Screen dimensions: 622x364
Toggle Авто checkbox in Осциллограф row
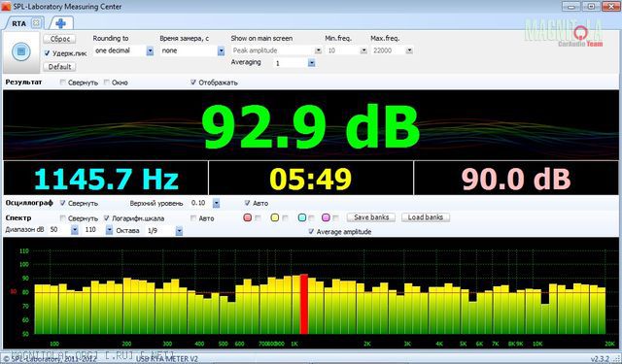click(247, 203)
